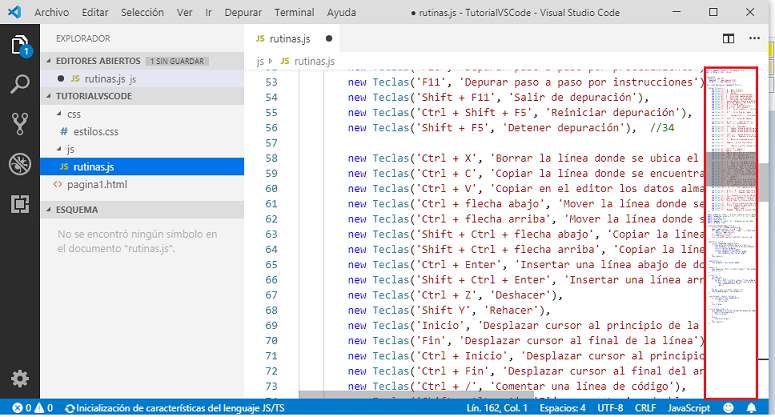Open the editor More Actions ellipsis
Viewport: 775px width, 417px height.
pyautogui.click(x=754, y=38)
